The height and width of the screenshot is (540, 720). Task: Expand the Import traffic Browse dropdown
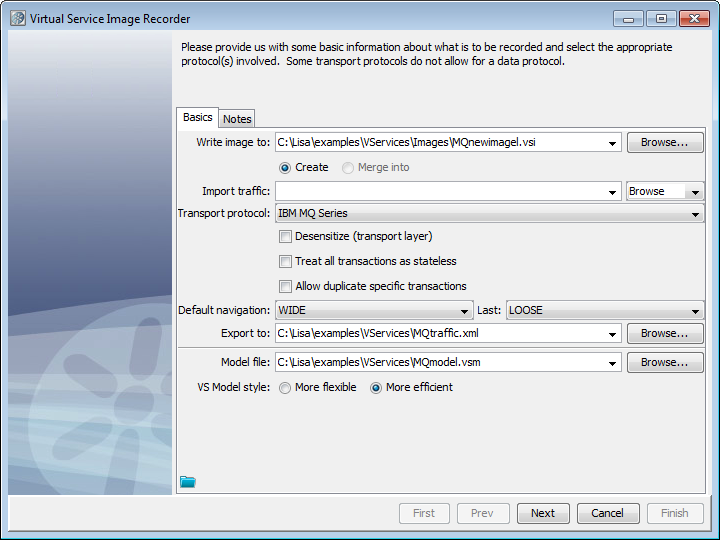tap(696, 192)
